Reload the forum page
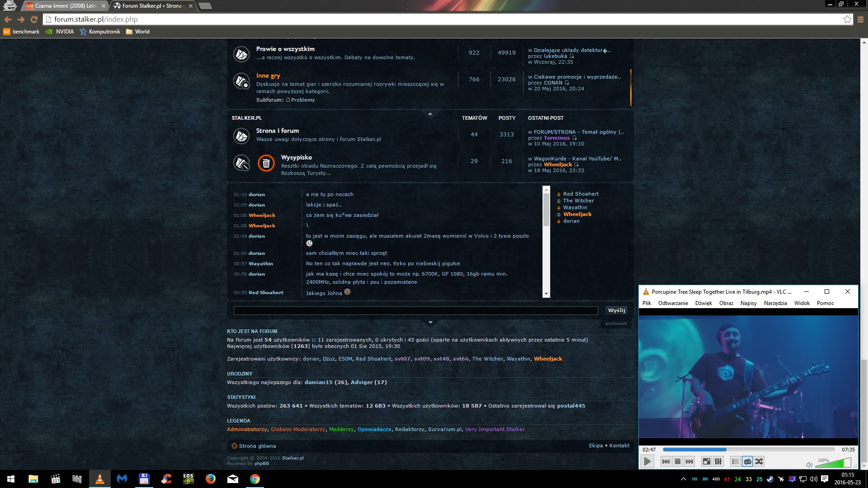 (x=34, y=19)
